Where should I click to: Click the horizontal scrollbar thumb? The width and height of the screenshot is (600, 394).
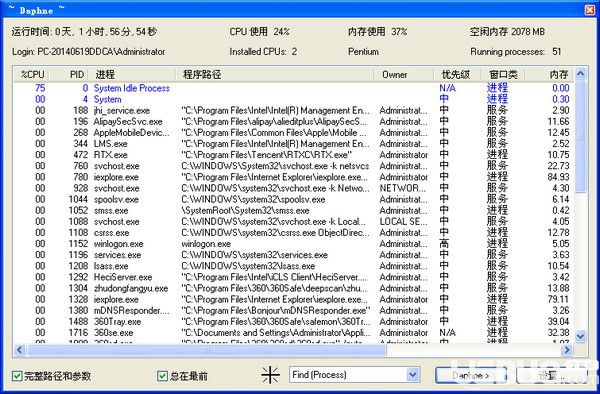click(206, 350)
